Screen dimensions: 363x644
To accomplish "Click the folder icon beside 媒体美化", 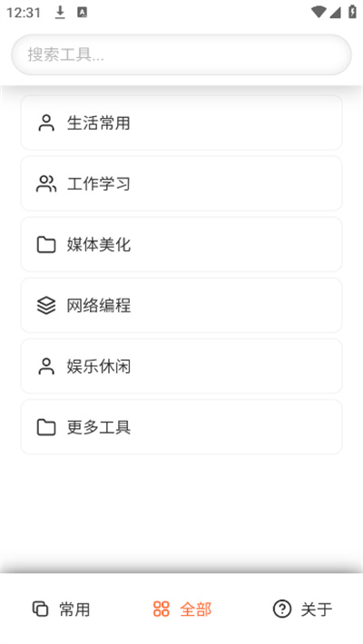I will 46,244.
